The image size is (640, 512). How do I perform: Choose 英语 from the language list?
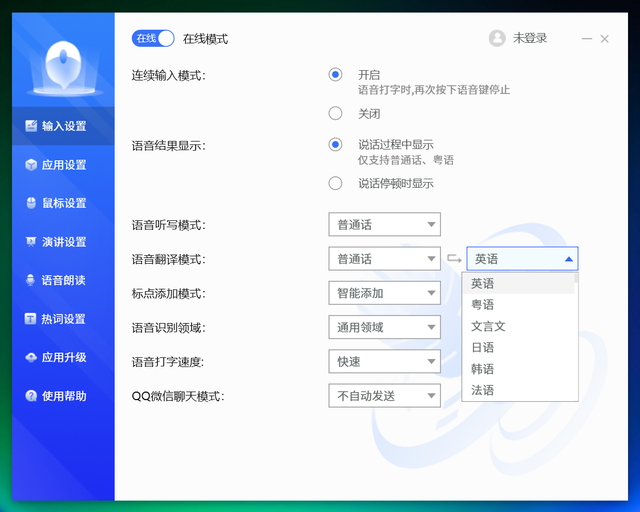pos(518,283)
